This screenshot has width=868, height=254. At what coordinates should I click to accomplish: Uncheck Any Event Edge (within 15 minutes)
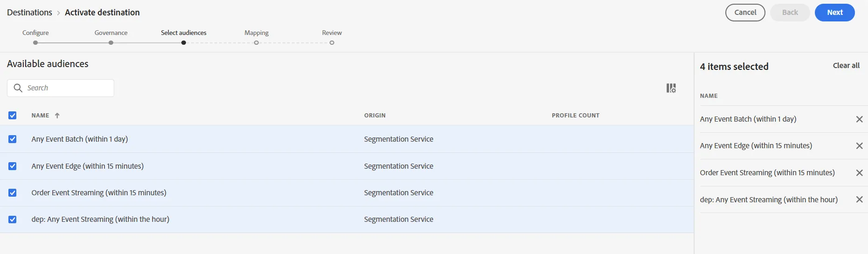[x=13, y=166]
